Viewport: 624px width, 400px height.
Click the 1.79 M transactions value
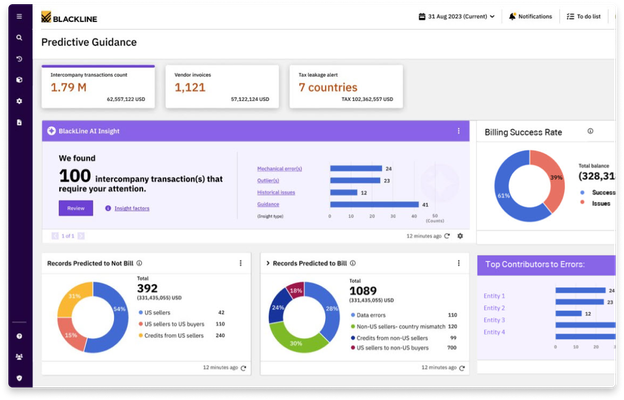[x=68, y=87]
